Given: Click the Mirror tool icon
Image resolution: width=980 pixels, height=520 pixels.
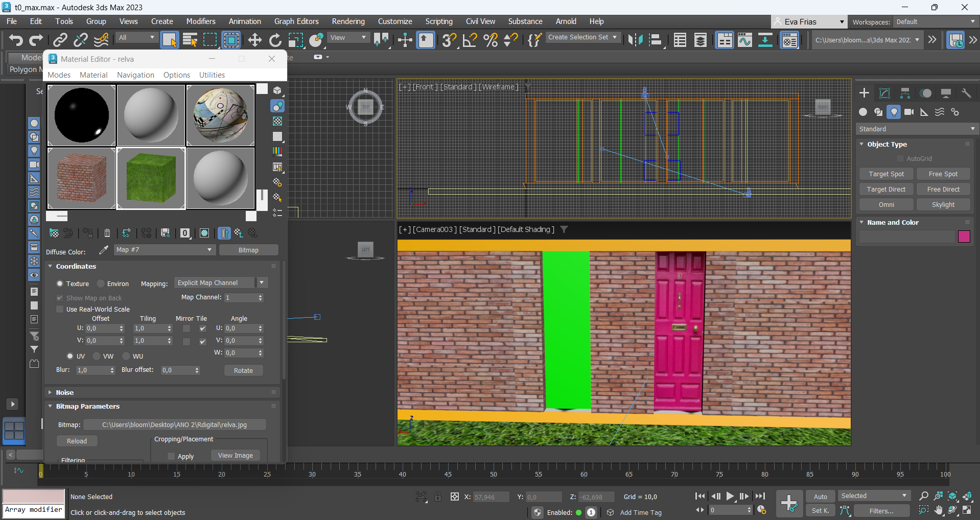Looking at the screenshot, I should coord(635,40).
